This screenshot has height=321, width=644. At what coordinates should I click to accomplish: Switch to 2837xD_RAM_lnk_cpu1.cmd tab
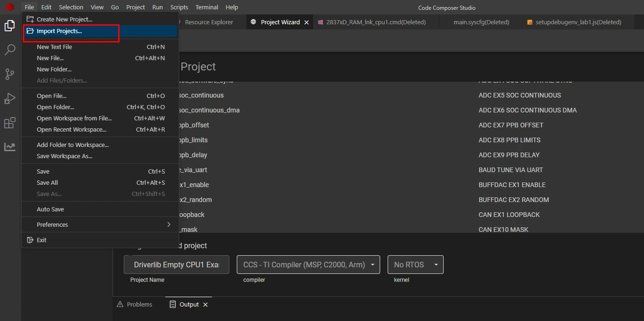click(376, 22)
